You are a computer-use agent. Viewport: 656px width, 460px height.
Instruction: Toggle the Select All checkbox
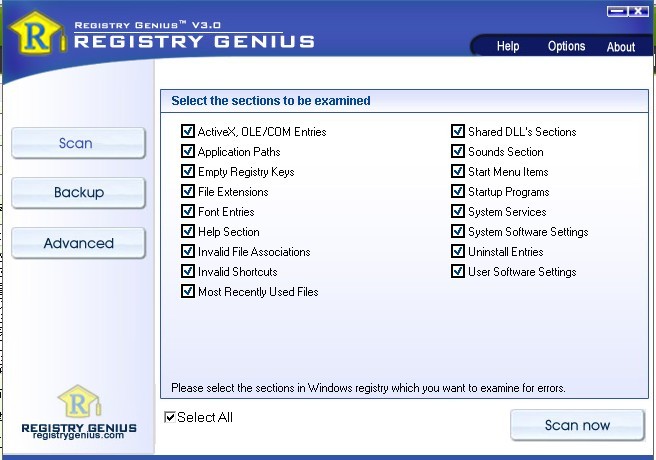click(170, 417)
